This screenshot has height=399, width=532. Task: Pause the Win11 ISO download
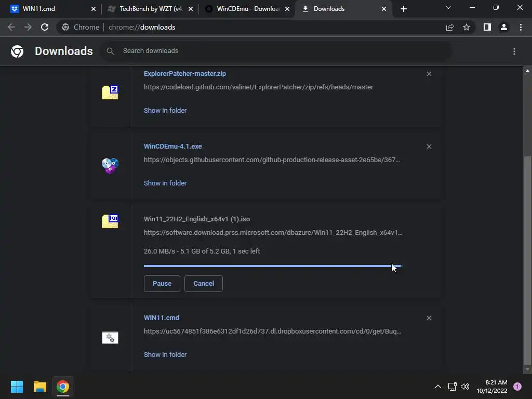[162, 283]
